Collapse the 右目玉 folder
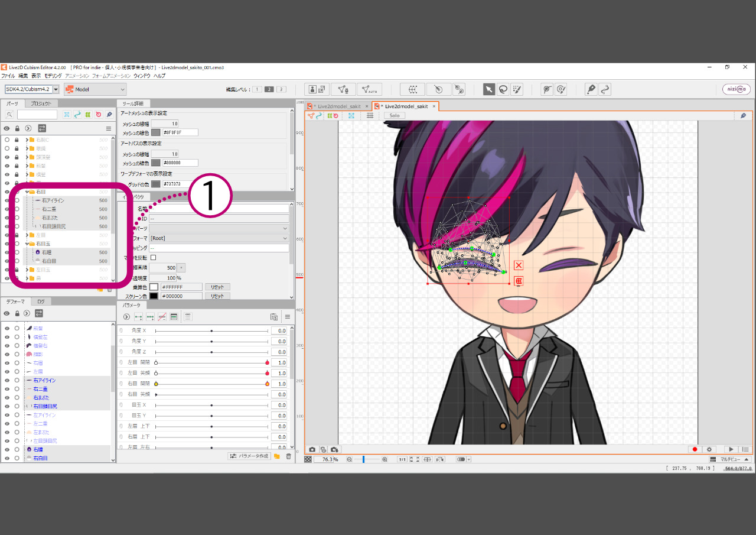The image size is (756, 535). point(27,244)
